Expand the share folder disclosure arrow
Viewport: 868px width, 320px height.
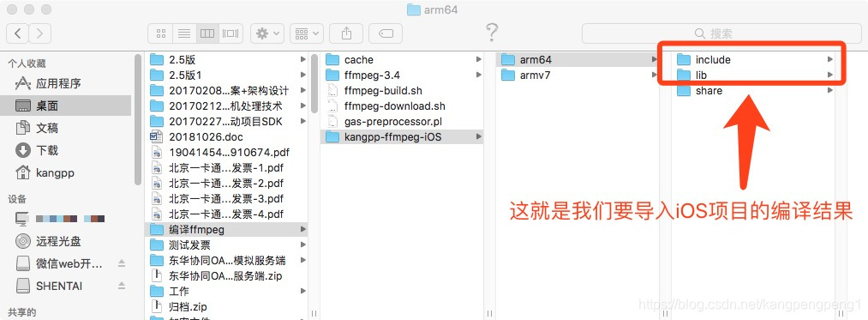coord(829,90)
